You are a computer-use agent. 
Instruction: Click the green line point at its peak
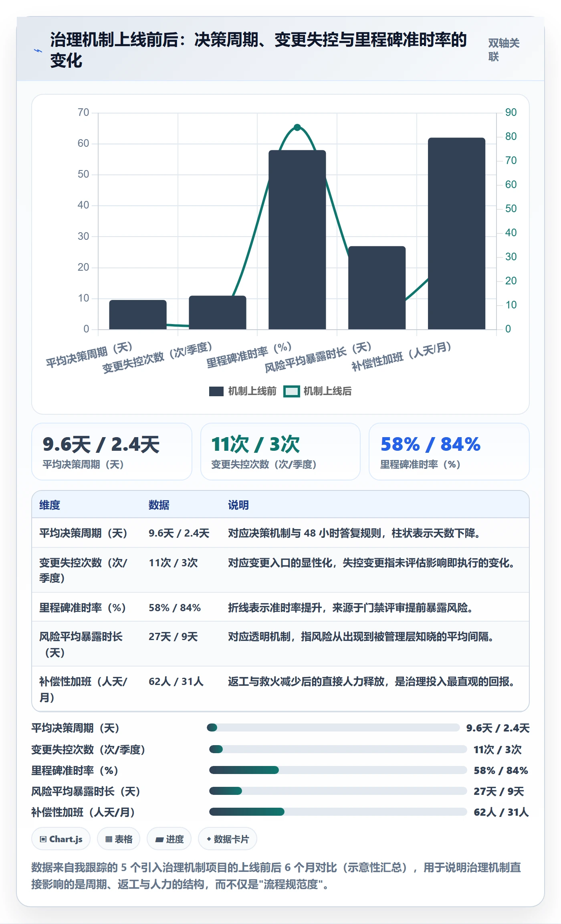(x=297, y=128)
